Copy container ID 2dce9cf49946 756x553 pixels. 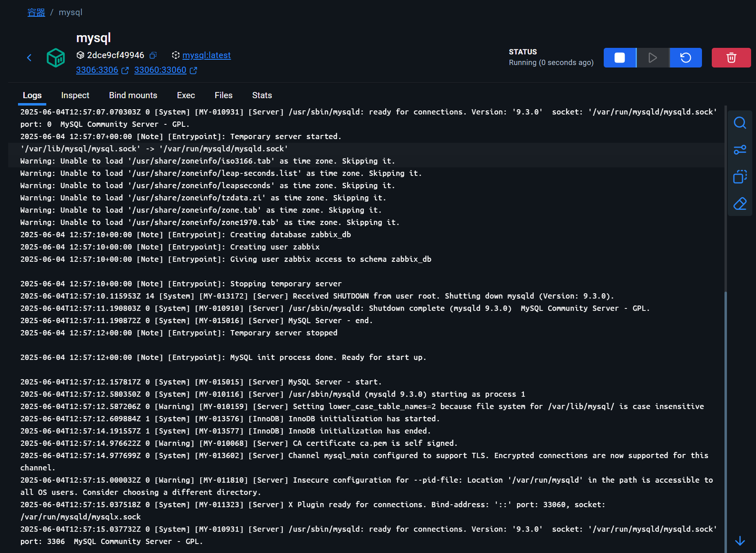(x=152, y=55)
